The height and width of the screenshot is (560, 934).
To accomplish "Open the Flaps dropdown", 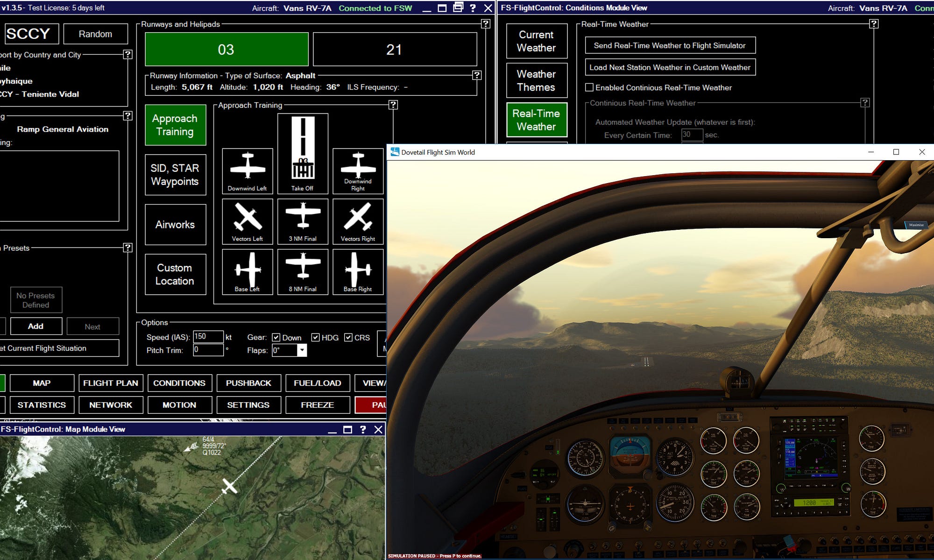I will coord(302,350).
